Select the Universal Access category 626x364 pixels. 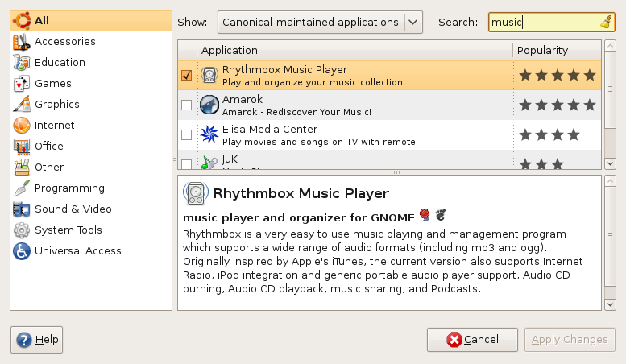pyautogui.click(x=90, y=251)
